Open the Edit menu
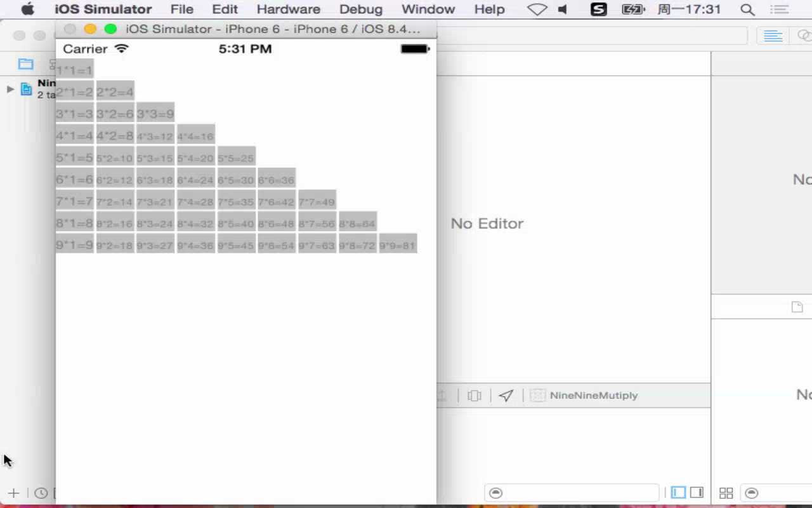Screen dimensions: 812x508 pos(225,9)
